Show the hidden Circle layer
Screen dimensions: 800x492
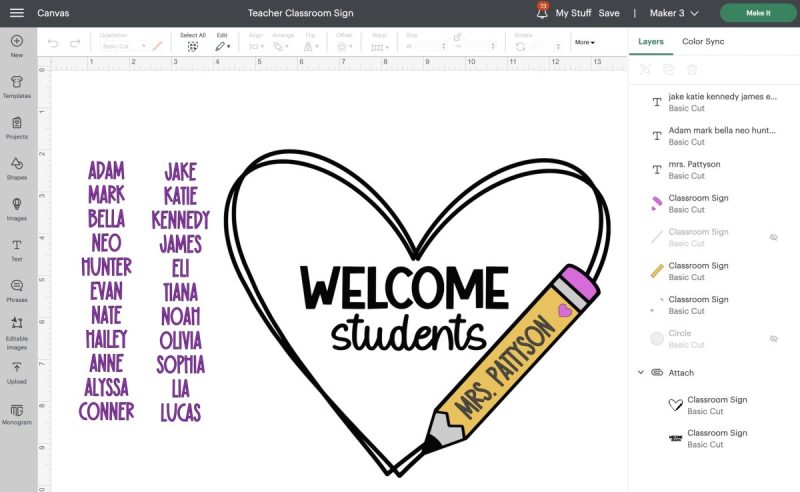pyautogui.click(x=773, y=338)
